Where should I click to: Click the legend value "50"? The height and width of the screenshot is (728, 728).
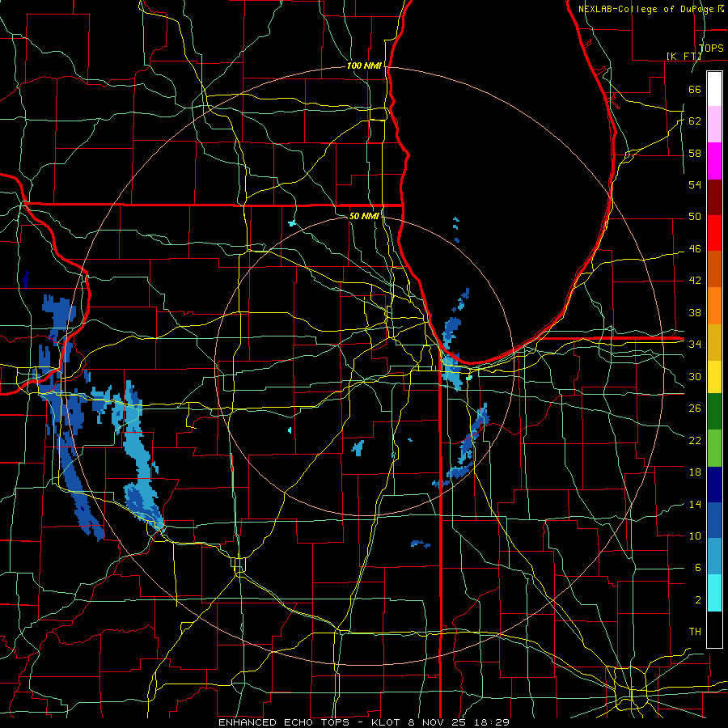point(695,217)
